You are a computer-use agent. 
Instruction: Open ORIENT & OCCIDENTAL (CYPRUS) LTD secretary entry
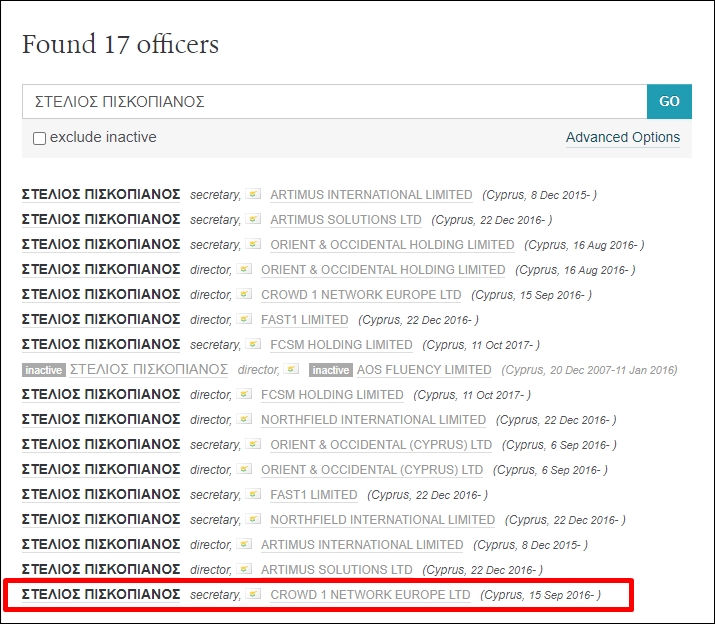pyautogui.click(x=381, y=445)
